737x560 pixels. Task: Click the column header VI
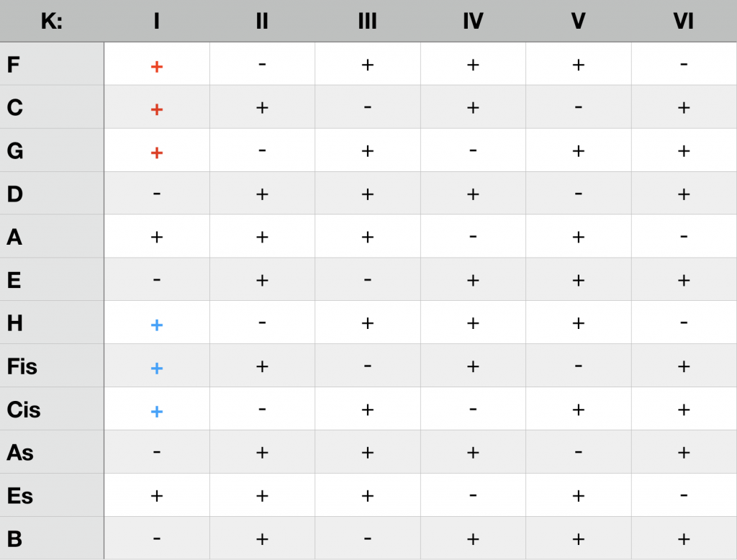tap(683, 22)
